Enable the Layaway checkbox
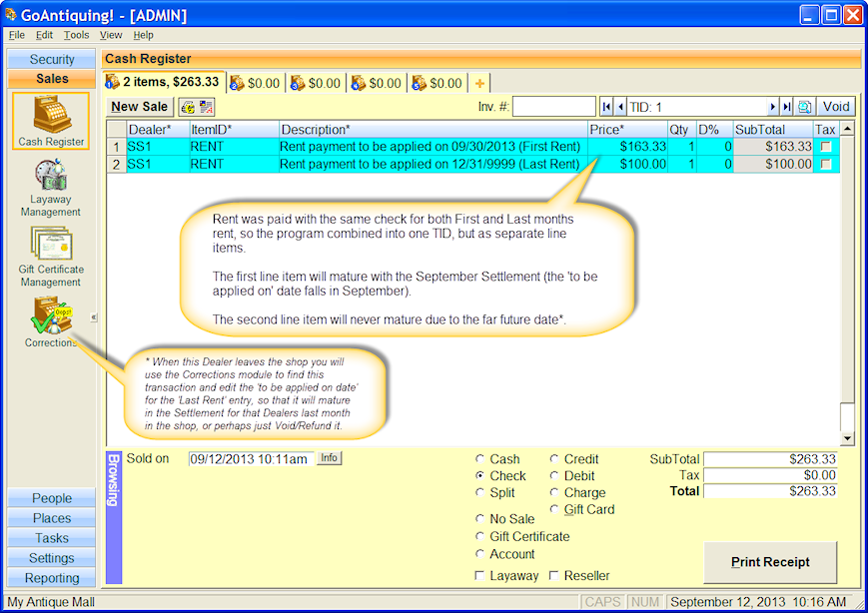The width and height of the screenshot is (868, 613). pos(479,576)
